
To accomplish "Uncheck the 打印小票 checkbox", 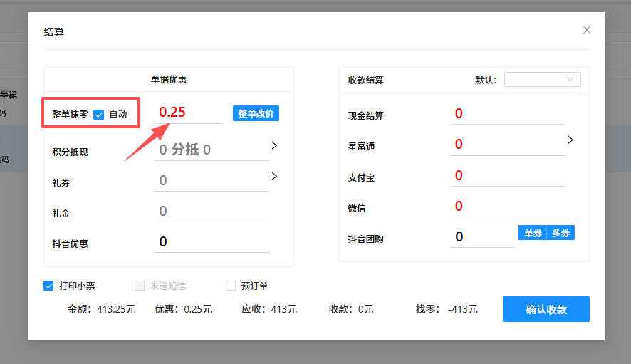I will [x=49, y=286].
